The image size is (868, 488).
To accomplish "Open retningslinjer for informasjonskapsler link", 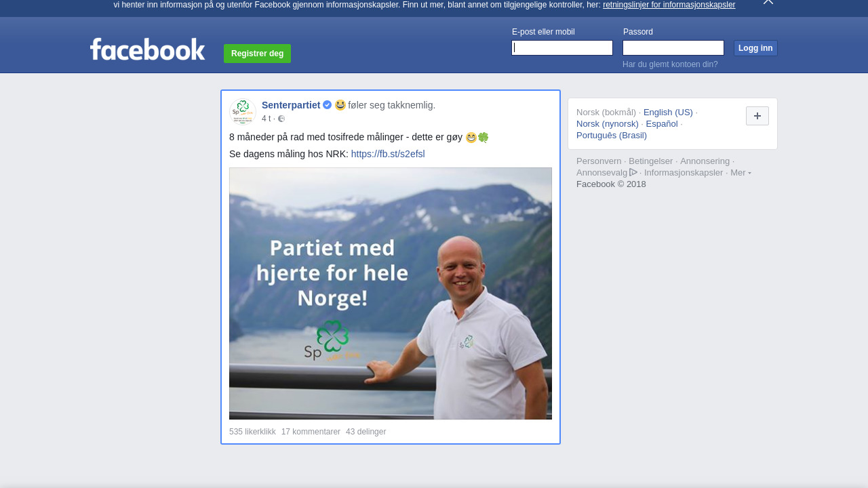I will click(669, 5).
